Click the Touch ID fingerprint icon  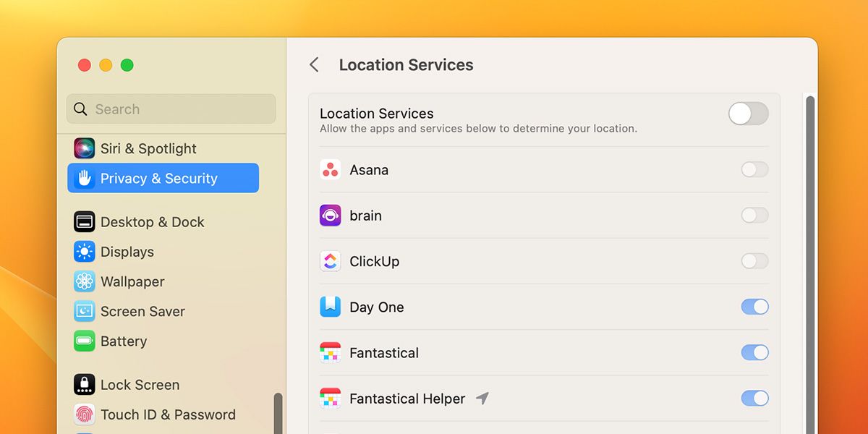pos(84,414)
